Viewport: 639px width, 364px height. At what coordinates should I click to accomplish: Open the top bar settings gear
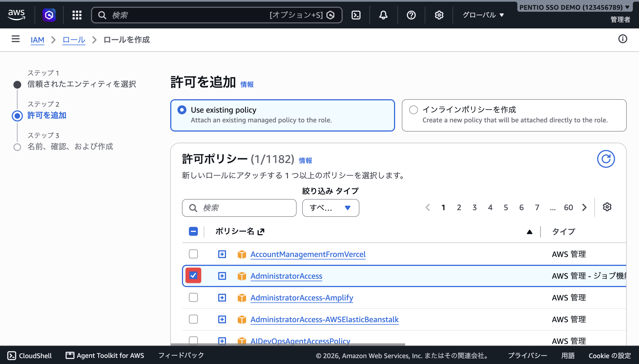click(439, 15)
